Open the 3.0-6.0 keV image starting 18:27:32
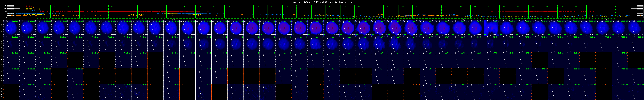Viewport: 644px width, 100px height. pyautogui.click(x=123, y=28)
